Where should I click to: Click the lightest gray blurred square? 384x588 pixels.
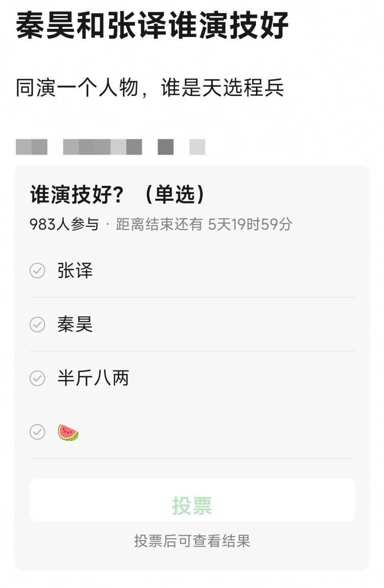[x=197, y=147]
